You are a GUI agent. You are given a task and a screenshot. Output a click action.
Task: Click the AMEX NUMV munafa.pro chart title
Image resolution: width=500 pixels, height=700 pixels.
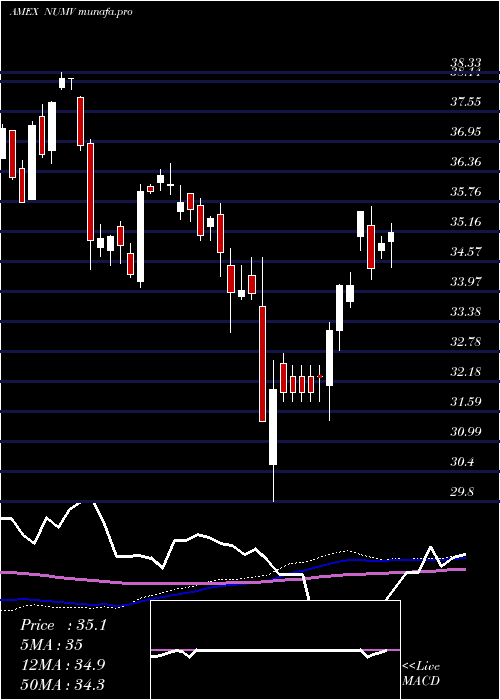pyautogui.click(x=71, y=12)
